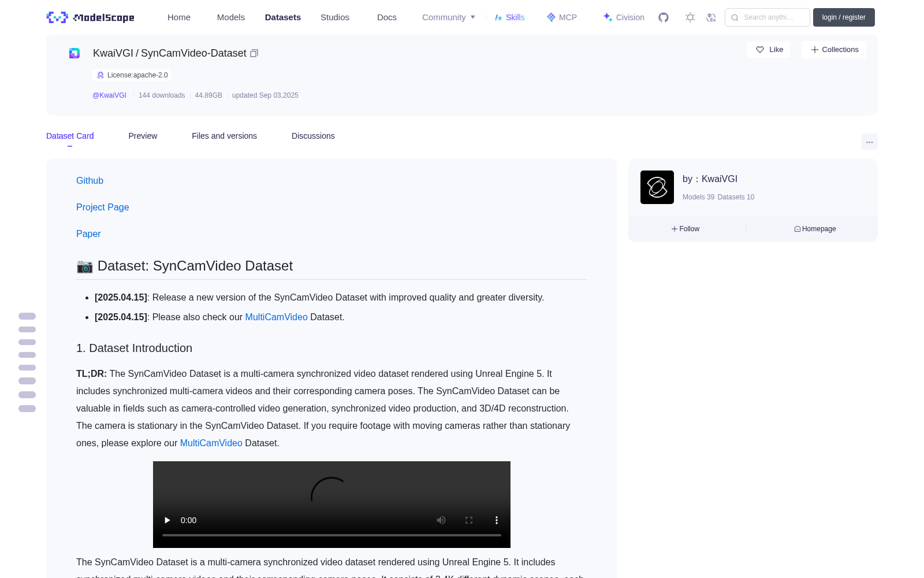Click the last outline navigation marker
The height and width of the screenshot is (578, 924).
click(x=27, y=409)
